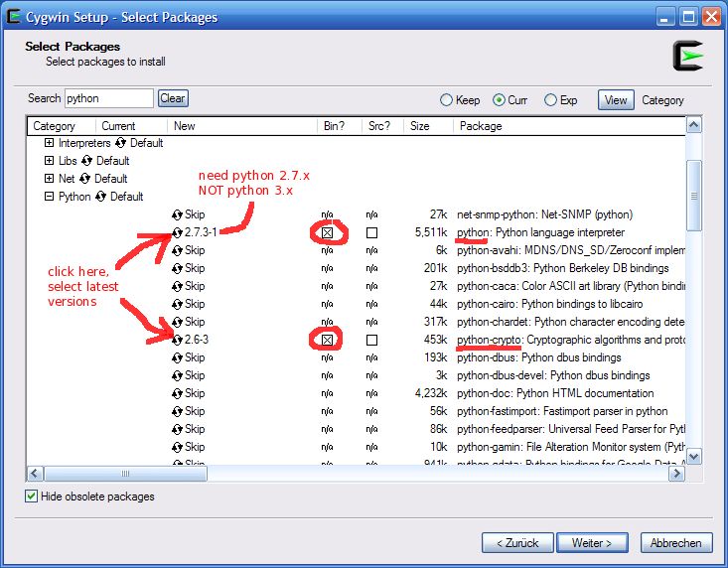Click cycle icon beside Interpreters category
The width and height of the screenshot is (728, 568).
coord(120,143)
